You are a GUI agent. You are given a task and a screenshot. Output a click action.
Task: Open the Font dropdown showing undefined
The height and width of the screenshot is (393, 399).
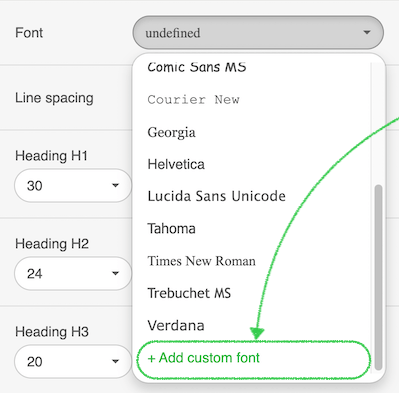pos(258,33)
